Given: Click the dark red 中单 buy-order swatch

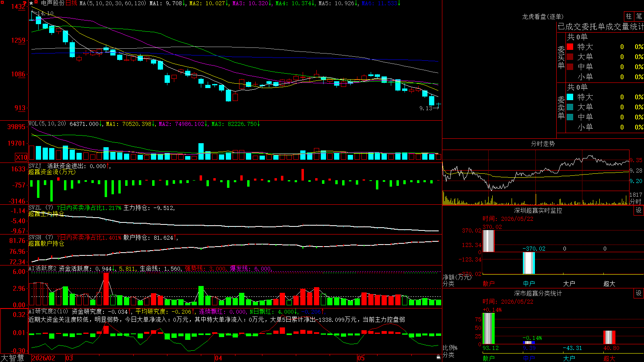Looking at the screenshot, I should click(570, 67).
